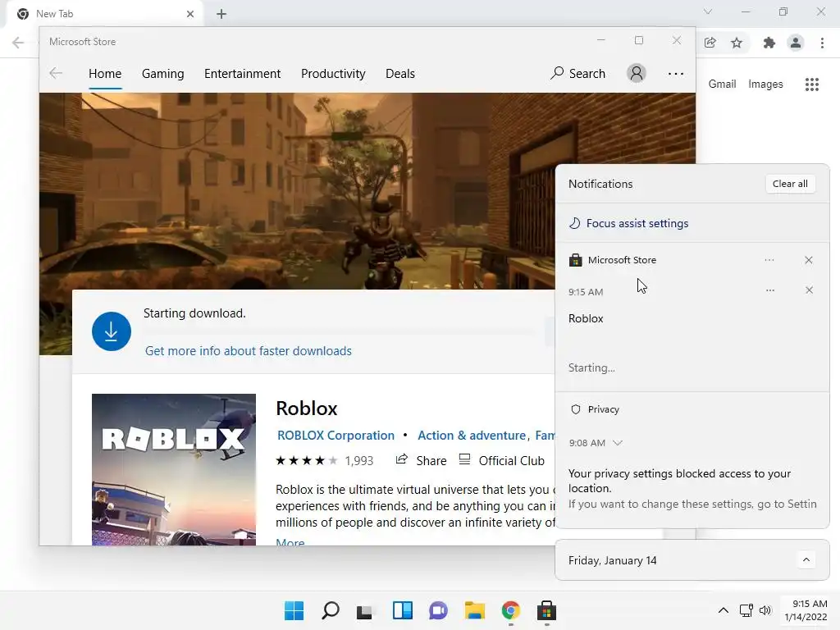Screen dimensions: 840x630
Task: Show hidden system tray icons
Action: coord(724,610)
